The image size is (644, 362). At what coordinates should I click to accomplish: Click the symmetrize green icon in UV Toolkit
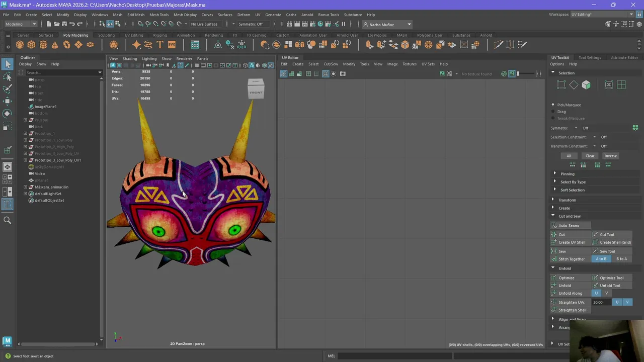635,128
